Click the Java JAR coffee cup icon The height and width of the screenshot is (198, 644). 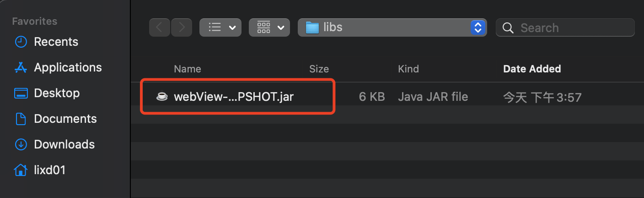162,97
